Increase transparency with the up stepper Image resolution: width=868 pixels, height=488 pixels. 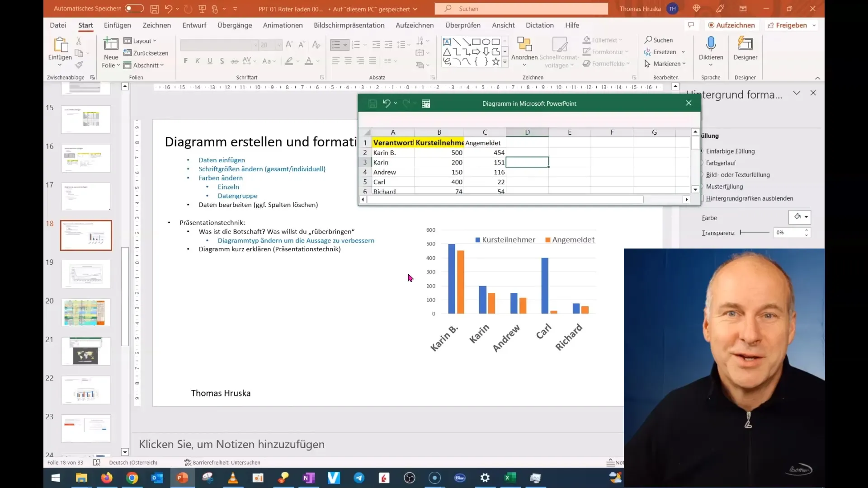tap(807, 230)
